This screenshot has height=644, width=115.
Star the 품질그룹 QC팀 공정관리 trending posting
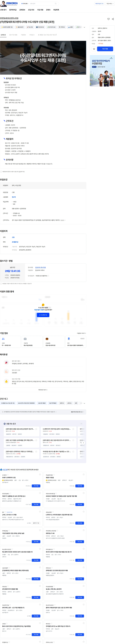[x=36, y=429]
